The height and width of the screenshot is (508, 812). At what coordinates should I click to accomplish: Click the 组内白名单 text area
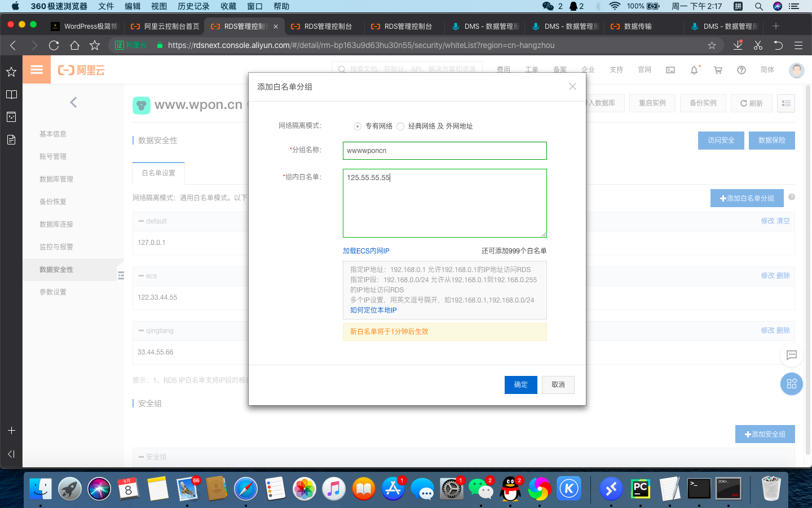tap(445, 203)
